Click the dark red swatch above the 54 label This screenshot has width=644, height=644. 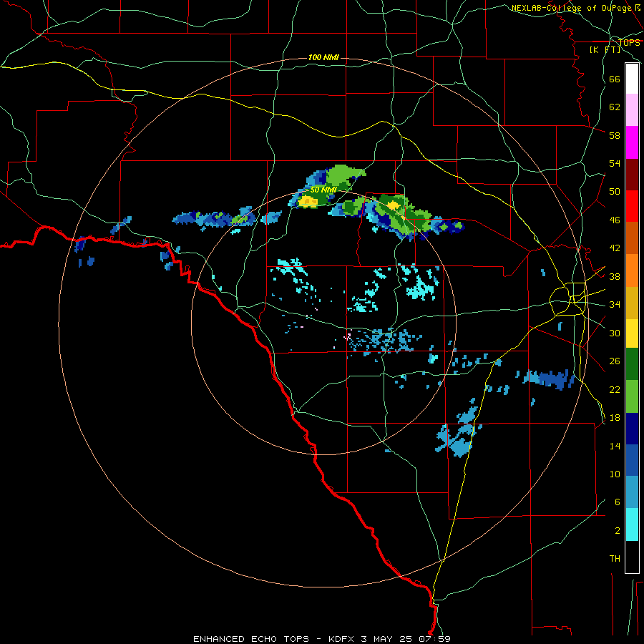coord(632,175)
